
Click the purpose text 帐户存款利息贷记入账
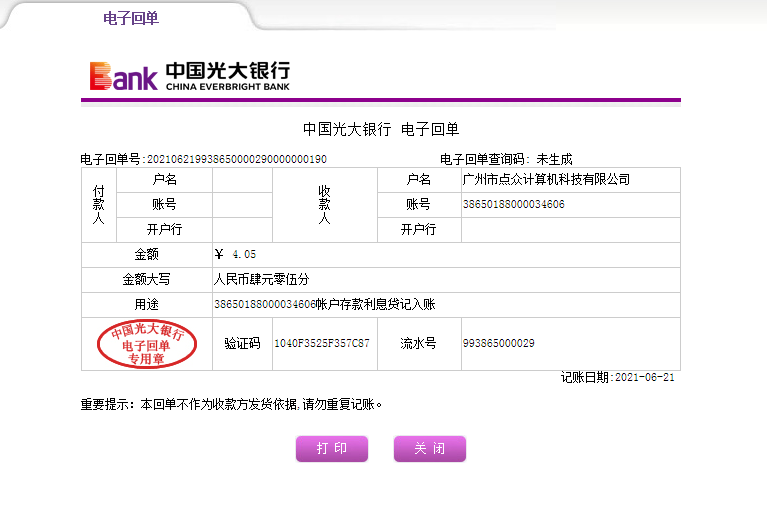(x=376, y=304)
